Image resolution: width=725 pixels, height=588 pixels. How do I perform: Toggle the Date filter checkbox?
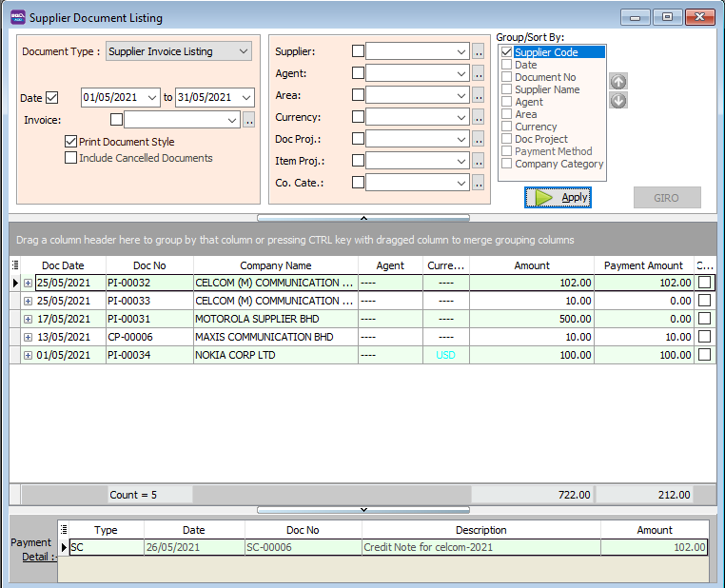[x=52, y=97]
